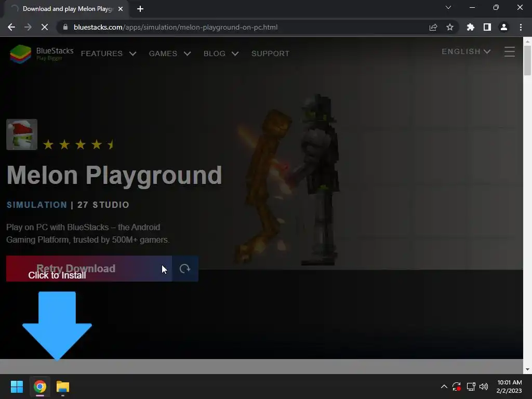This screenshot has width=532, height=399.
Task: Click the sync status tray icon
Action: [457, 387]
